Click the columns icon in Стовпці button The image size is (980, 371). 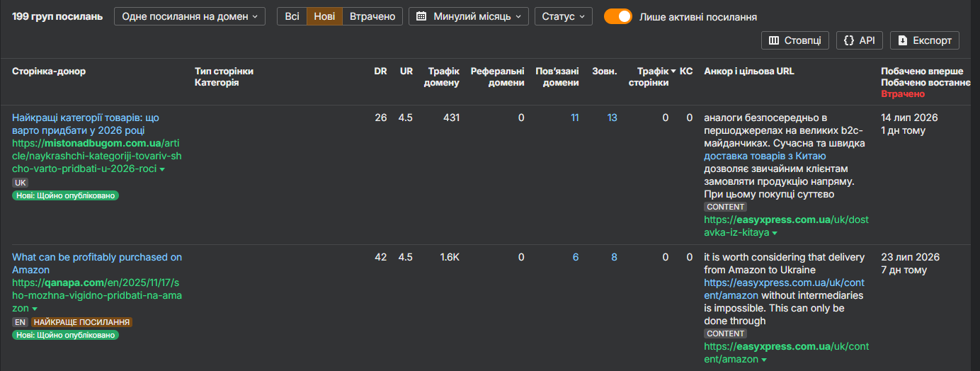click(x=774, y=41)
